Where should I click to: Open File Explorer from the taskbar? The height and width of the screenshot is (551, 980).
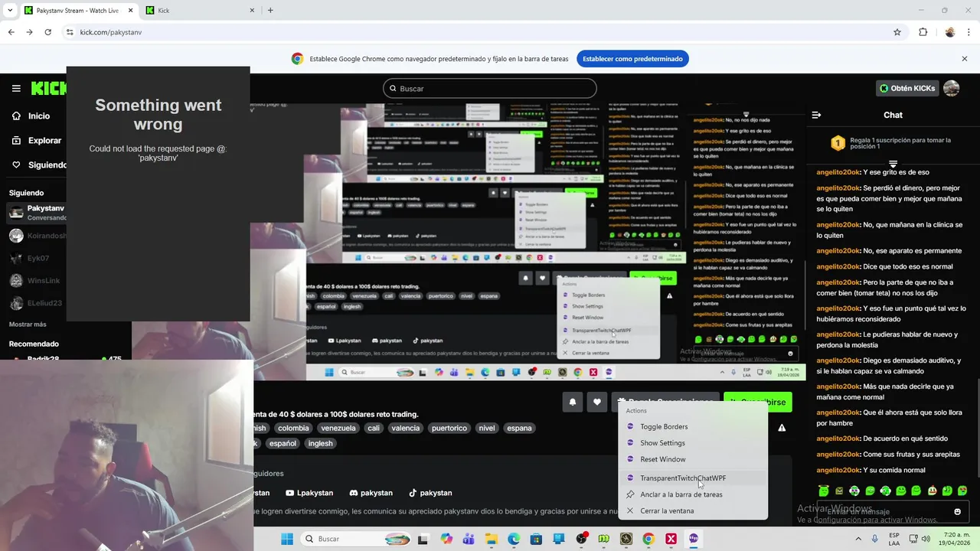[x=490, y=539]
